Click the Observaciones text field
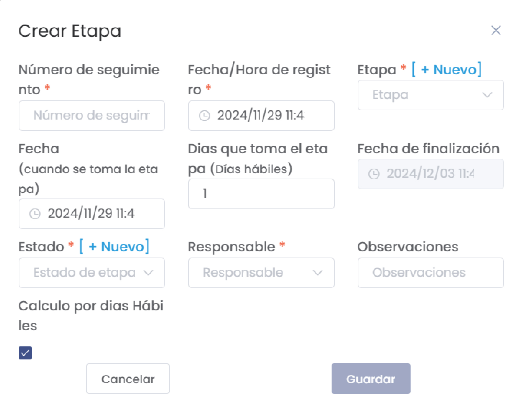The height and width of the screenshot is (420, 521). click(431, 273)
